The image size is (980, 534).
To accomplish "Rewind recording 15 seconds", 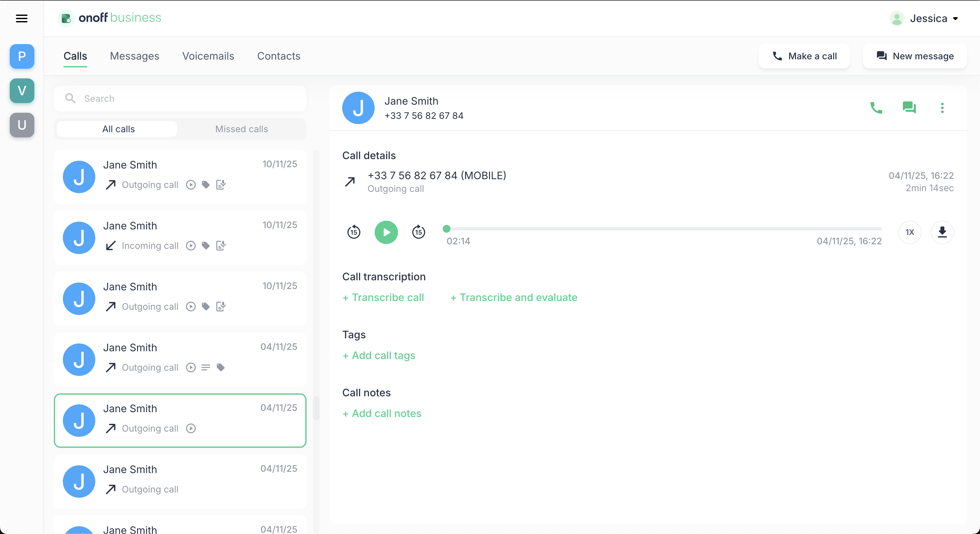I will [354, 232].
